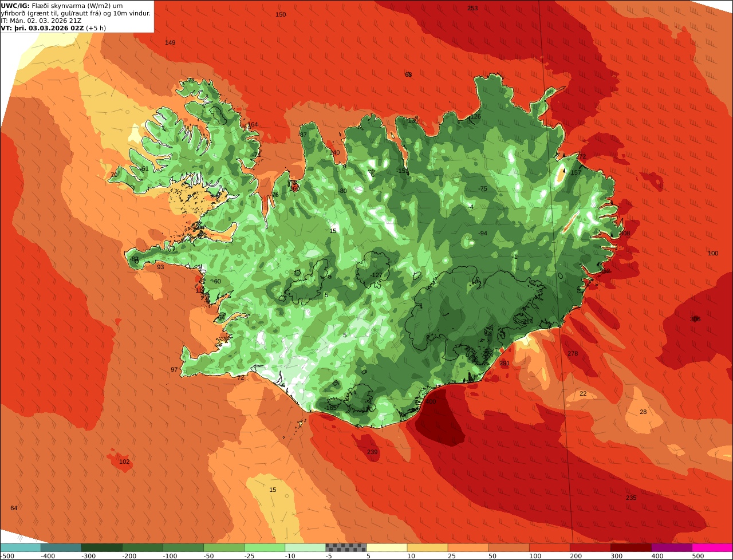
Task: Click the map value '149'
Action: click(170, 43)
